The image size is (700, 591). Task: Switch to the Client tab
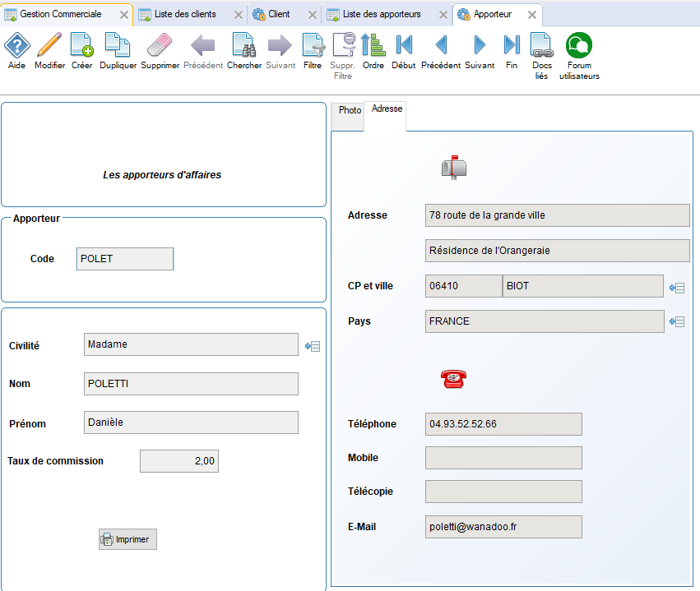pyautogui.click(x=279, y=14)
